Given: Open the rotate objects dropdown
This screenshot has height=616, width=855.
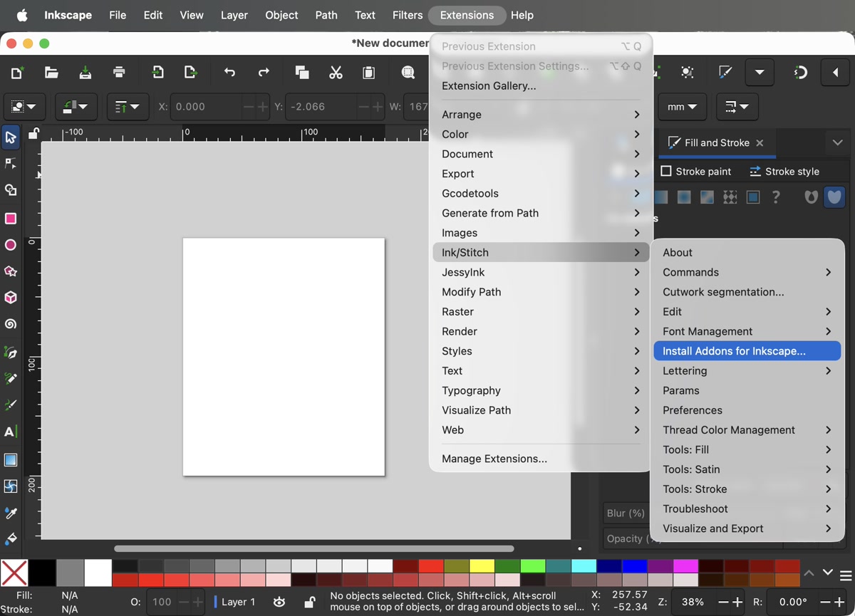Looking at the screenshot, I should tap(76, 107).
